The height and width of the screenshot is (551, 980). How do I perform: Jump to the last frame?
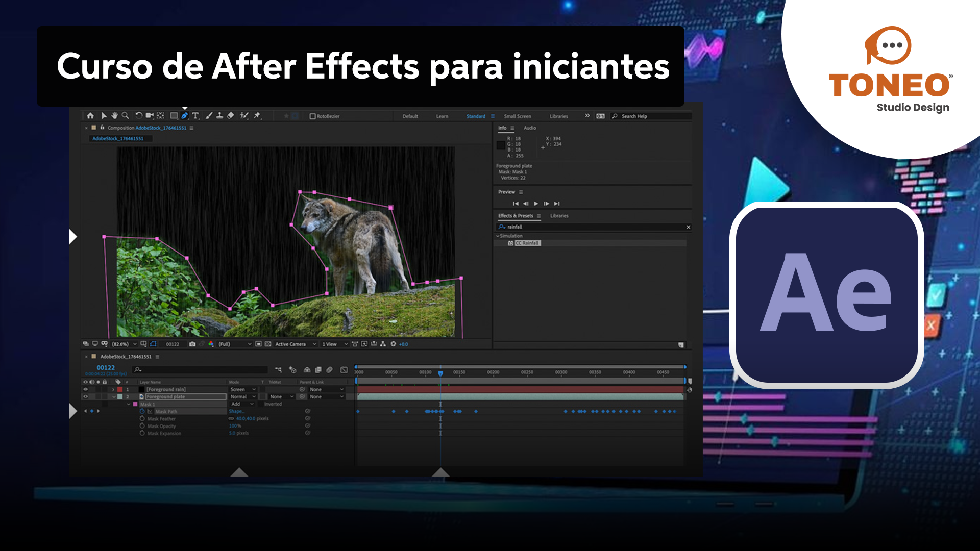point(557,204)
